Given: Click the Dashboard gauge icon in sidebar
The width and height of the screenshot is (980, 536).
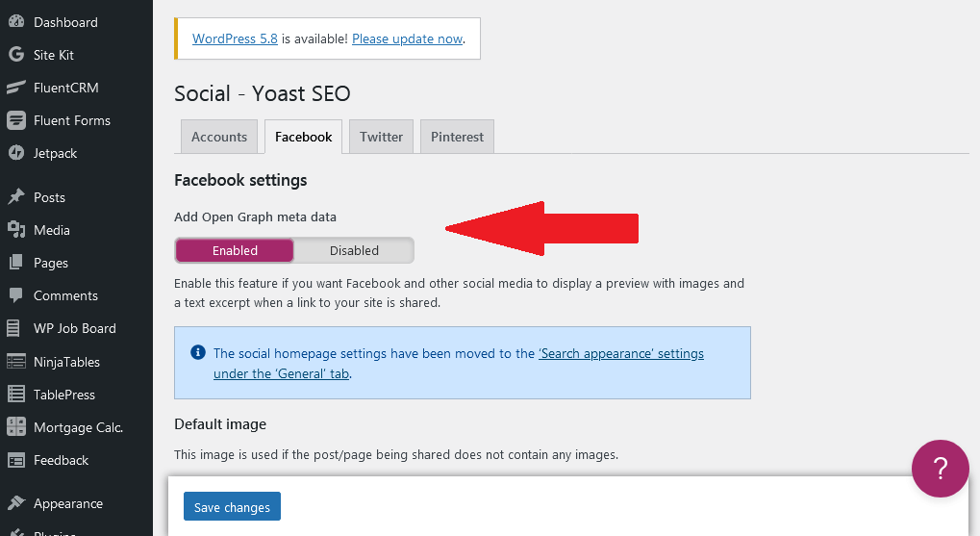Looking at the screenshot, I should [x=15, y=22].
